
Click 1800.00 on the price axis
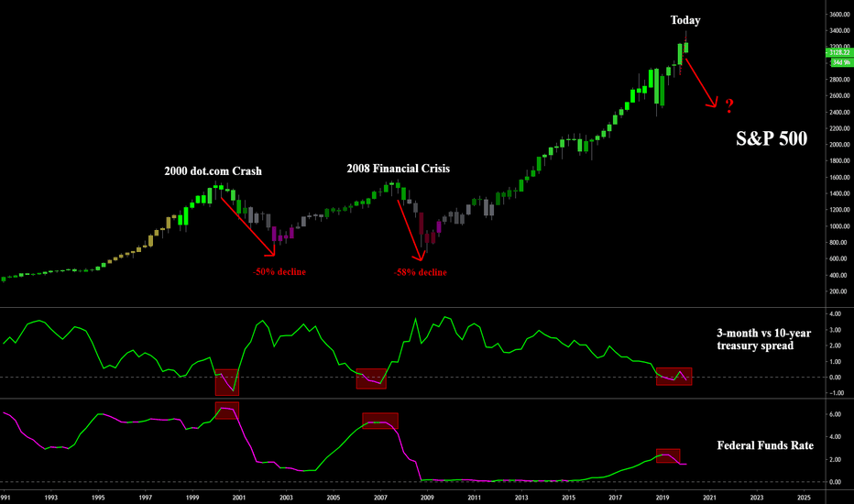(839, 160)
